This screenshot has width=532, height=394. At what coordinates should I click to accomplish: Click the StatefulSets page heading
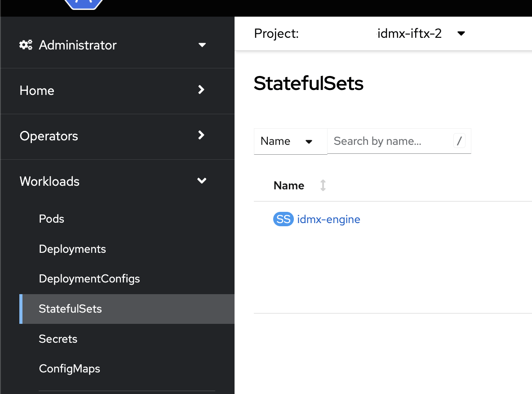(x=308, y=83)
